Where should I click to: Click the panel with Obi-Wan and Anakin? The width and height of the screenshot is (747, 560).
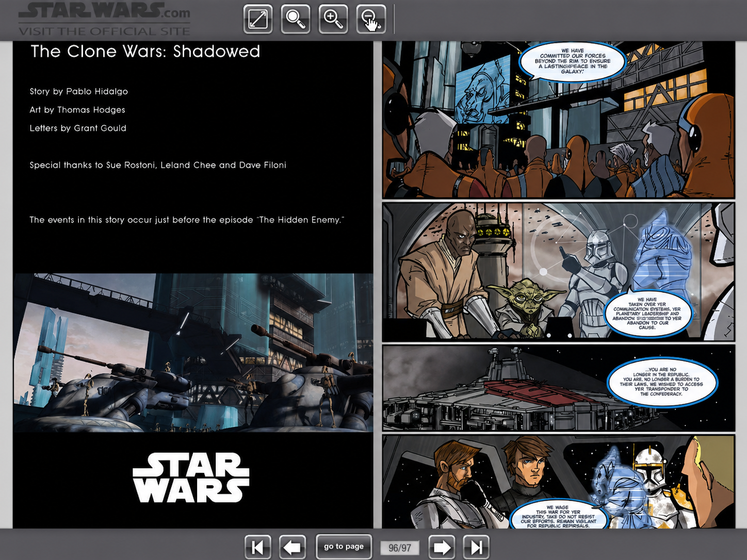[x=558, y=482]
